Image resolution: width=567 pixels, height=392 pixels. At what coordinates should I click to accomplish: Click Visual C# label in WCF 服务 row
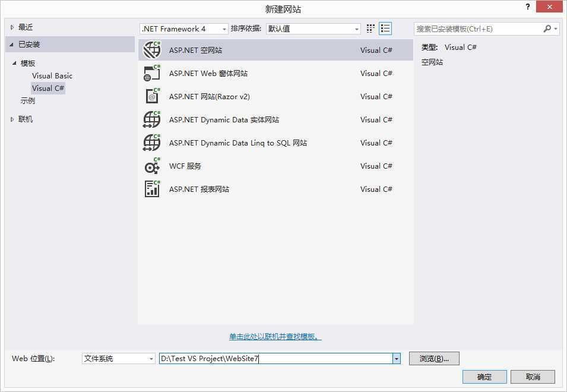tap(376, 166)
